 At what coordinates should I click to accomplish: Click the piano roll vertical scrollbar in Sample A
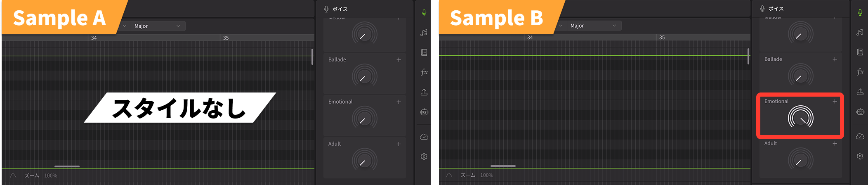(312, 57)
